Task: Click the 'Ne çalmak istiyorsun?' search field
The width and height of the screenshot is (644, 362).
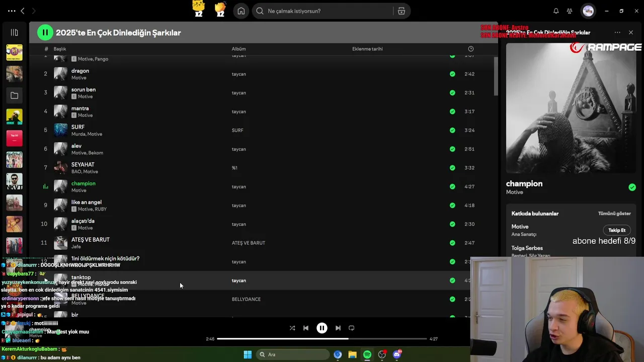Action: click(x=322, y=11)
